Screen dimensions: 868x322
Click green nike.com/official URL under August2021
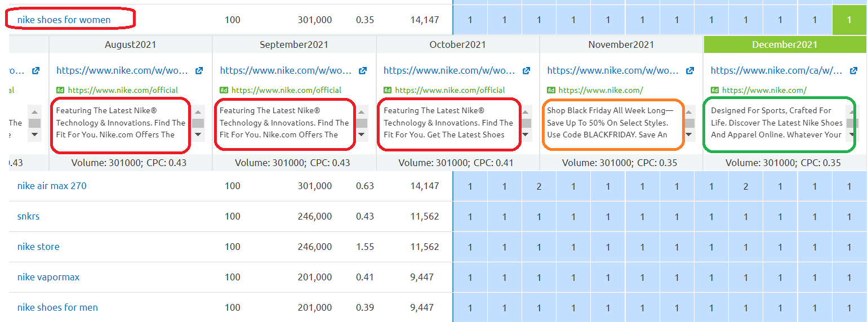pos(123,90)
